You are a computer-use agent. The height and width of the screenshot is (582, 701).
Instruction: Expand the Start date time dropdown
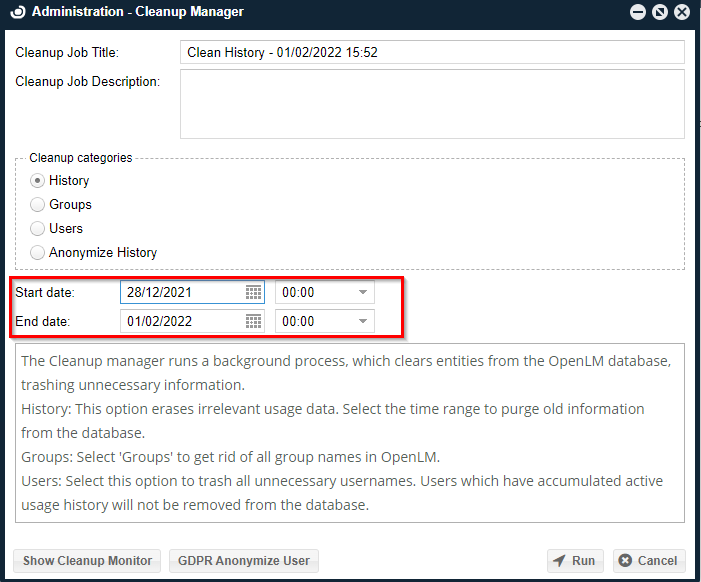[x=363, y=293]
